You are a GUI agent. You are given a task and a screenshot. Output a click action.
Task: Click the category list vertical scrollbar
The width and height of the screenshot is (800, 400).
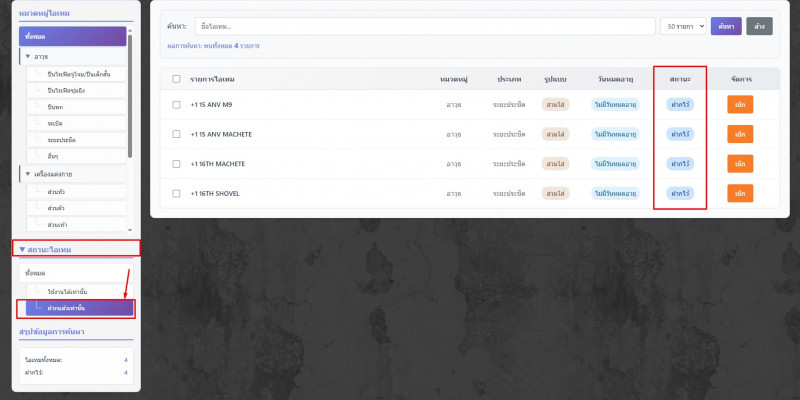coord(130,100)
